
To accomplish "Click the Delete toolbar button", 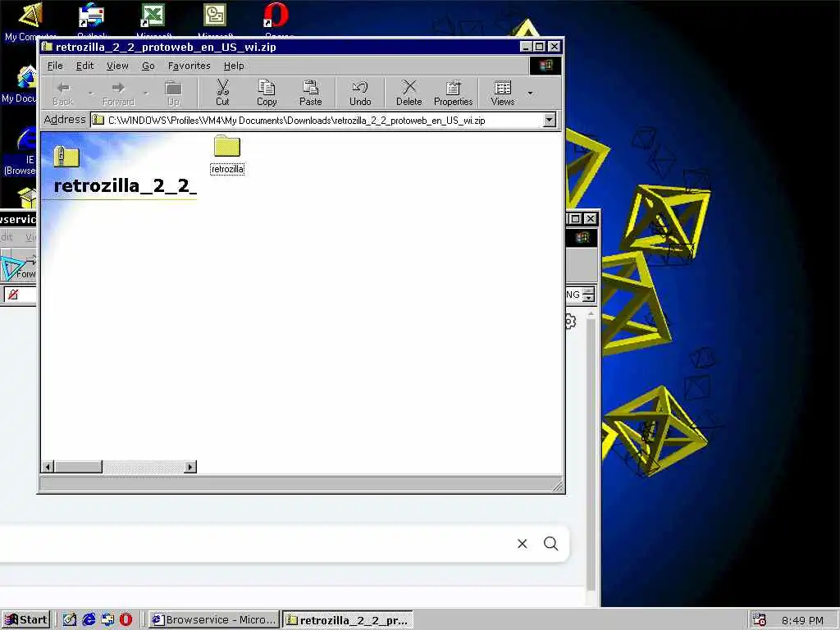I will 409,93.
